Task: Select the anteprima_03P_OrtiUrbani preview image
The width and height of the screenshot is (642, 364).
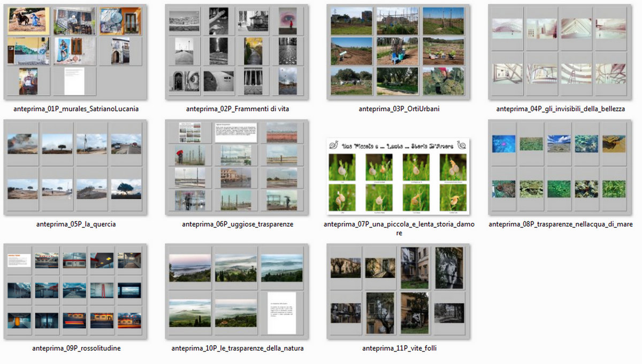Action: 398,52
